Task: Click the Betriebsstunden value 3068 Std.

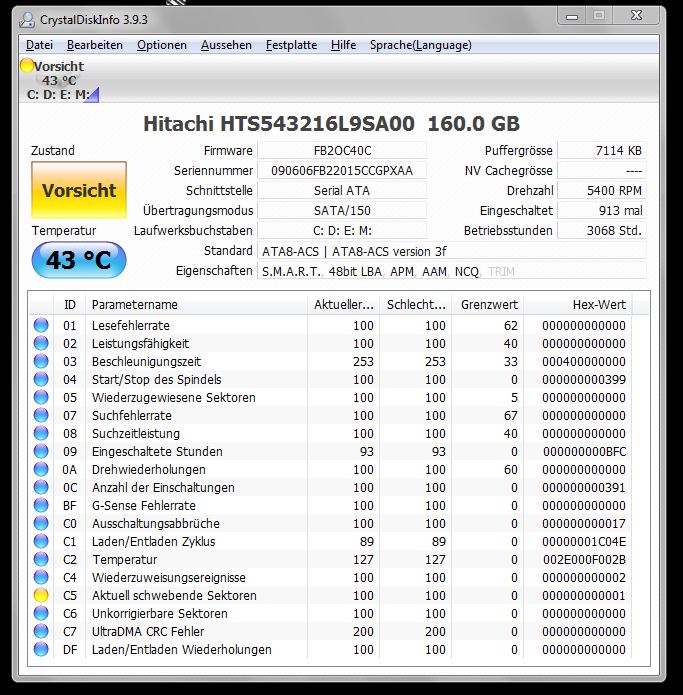Action: click(x=602, y=230)
